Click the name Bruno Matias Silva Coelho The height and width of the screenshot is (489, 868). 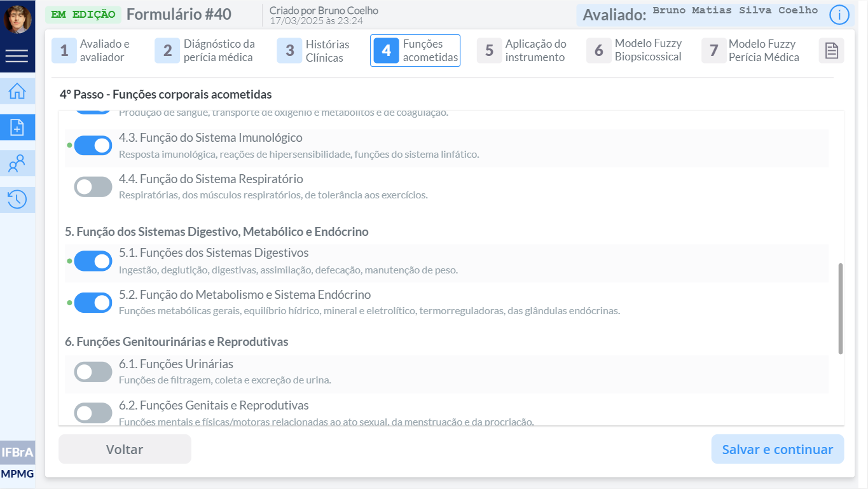coord(735,11)
